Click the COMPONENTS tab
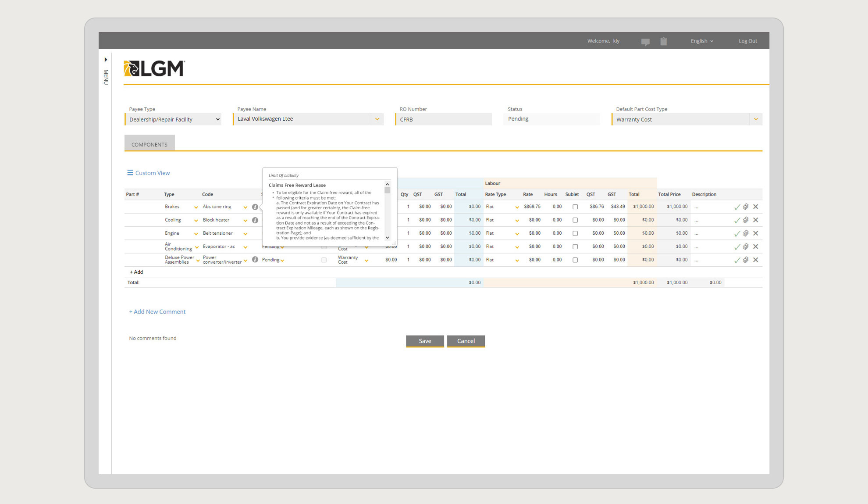Image resolution: width=868 pixels, height=504 pixels. pyautogui.click(x=149, y=144)
